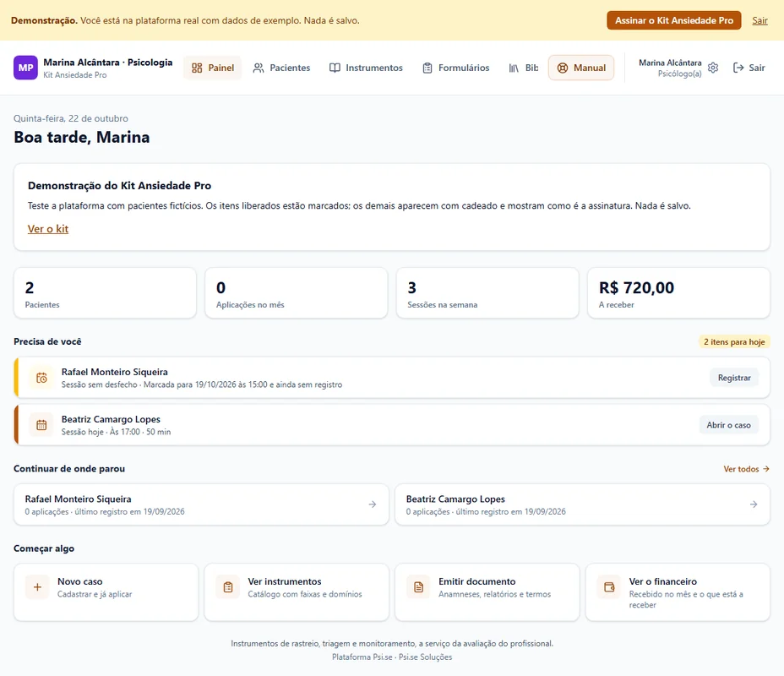The width and height of the screenshot is (784, 676).
Task: Open the Pacientes count card
Action: [105, 293]
